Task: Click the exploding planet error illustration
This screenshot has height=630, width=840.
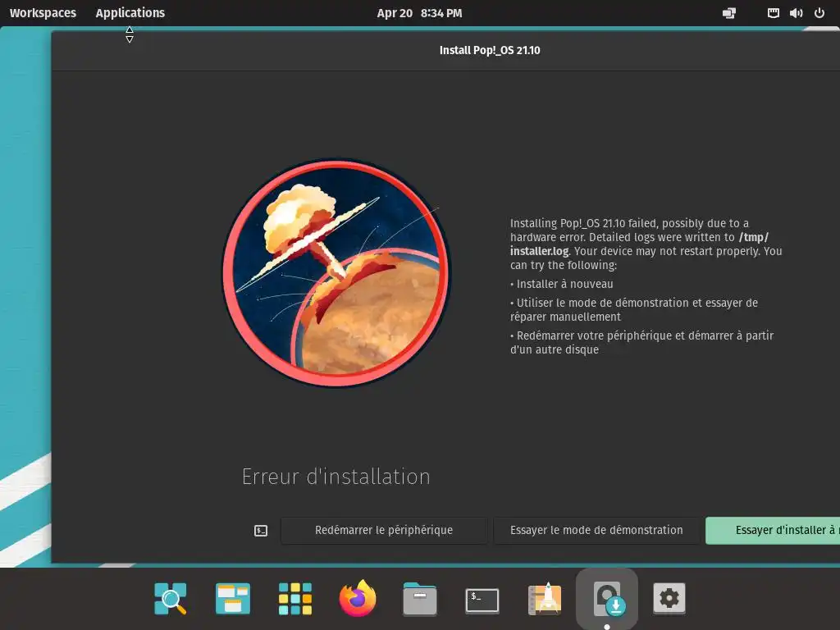Action: [x=336, y=272]
